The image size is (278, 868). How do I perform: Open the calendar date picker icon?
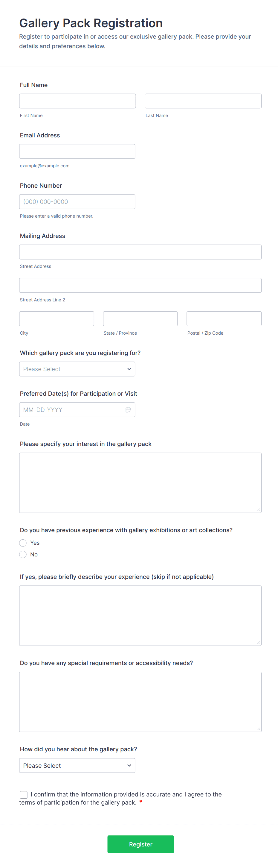click(128, 410)
